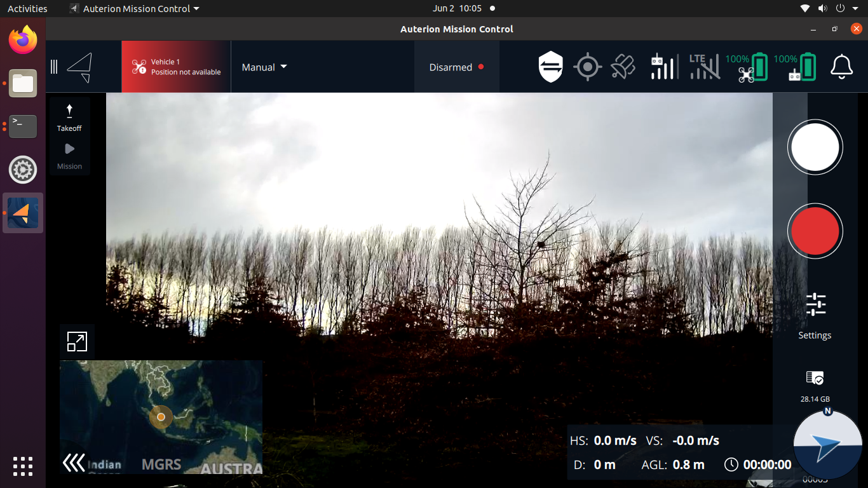The width and height of the screenshot is (868, 488).
Task: Open the camera Settings sliders
Action: pyautogui.click(x=814, y=304)
